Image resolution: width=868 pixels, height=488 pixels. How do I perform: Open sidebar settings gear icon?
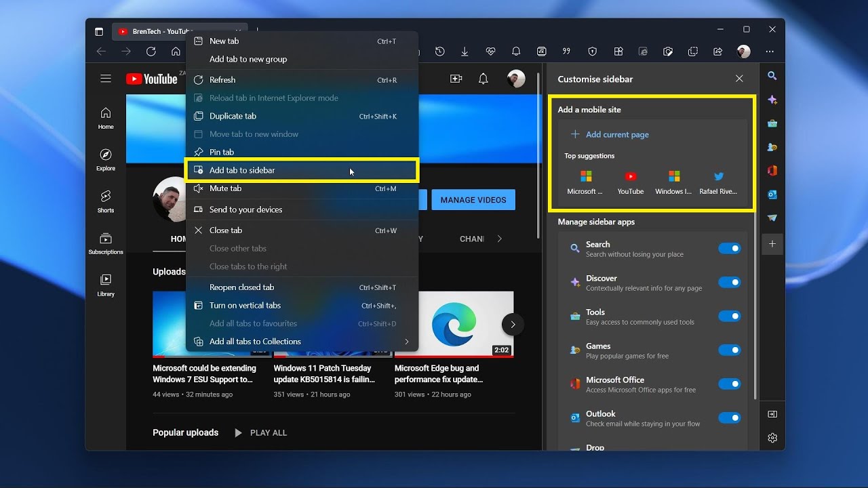coord(772,438)
